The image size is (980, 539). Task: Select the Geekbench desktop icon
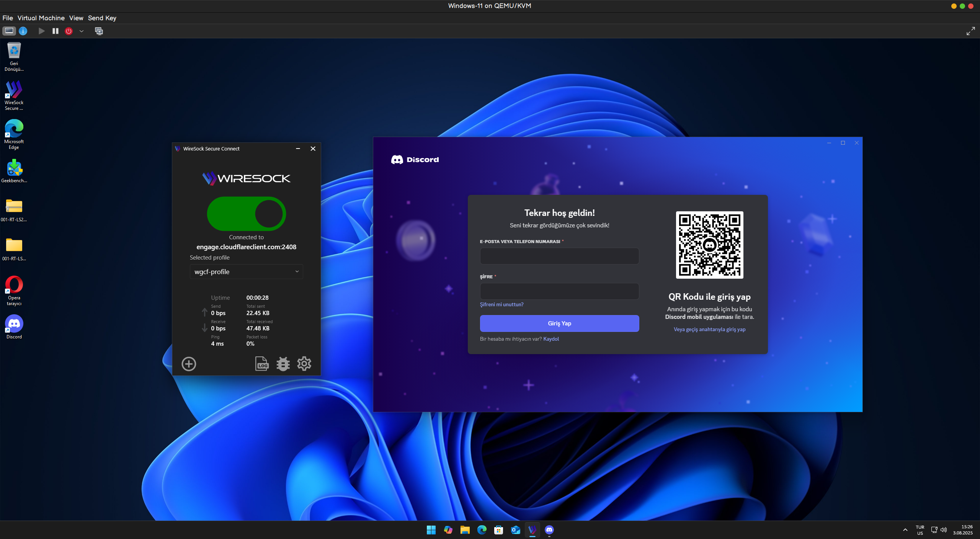tap(14, 171)
